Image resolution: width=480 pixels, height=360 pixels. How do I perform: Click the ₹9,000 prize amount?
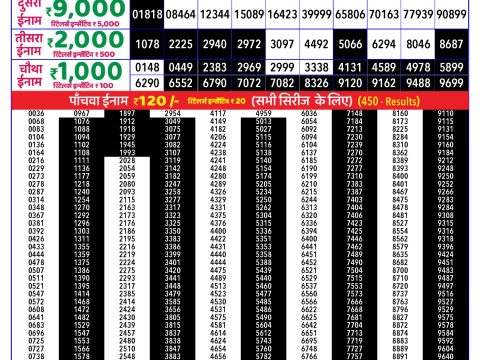pyautogui.click(x=86, y=9)
